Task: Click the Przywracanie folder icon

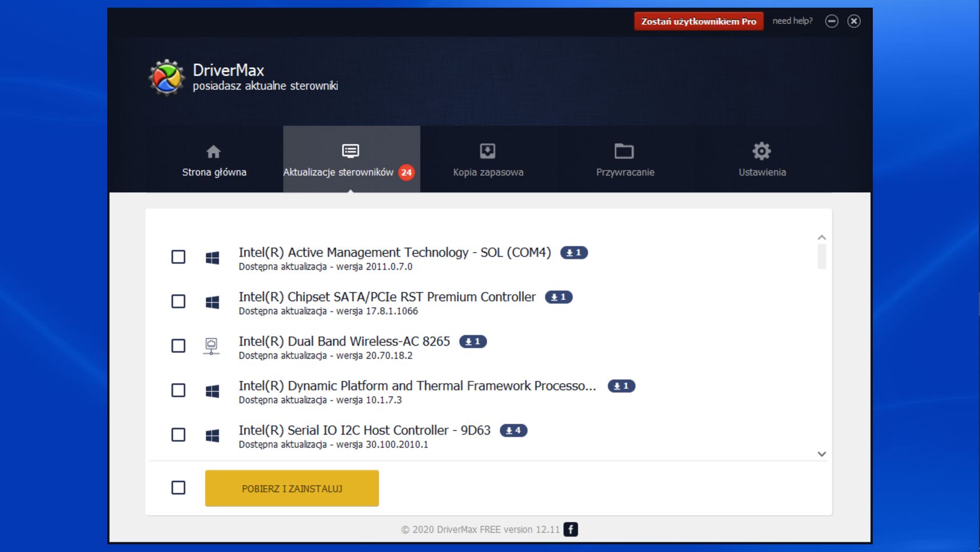Action: (624, 151)
